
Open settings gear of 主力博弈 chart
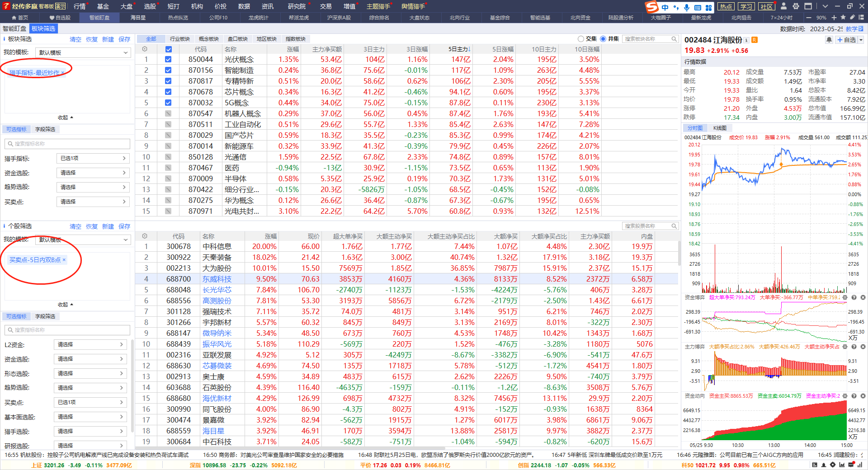[845, 347]
